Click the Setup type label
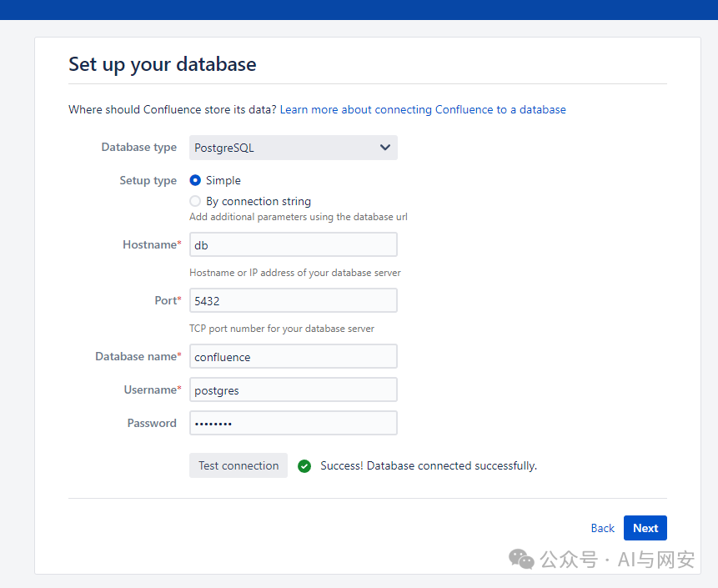718x588 pixels. [148, 180]
